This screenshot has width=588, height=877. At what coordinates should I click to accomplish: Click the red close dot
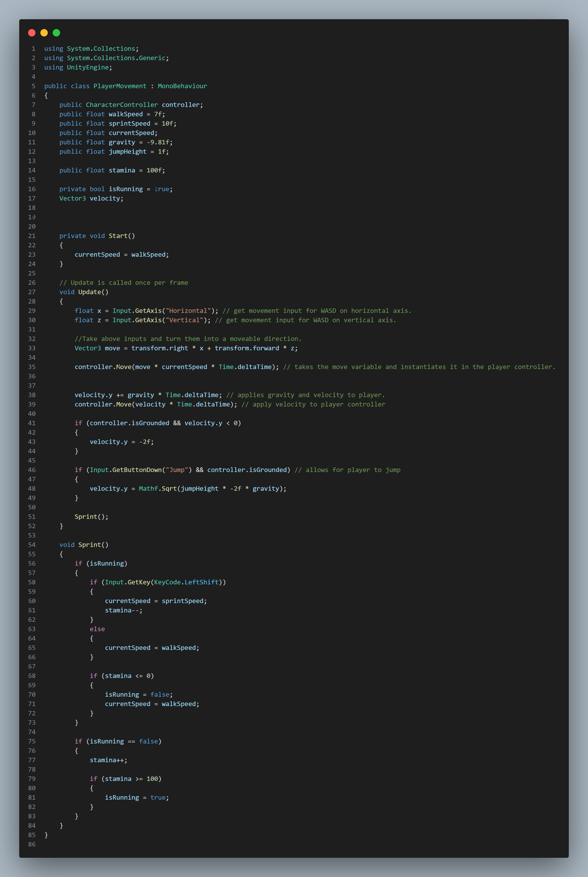click(x=32, y=33)
